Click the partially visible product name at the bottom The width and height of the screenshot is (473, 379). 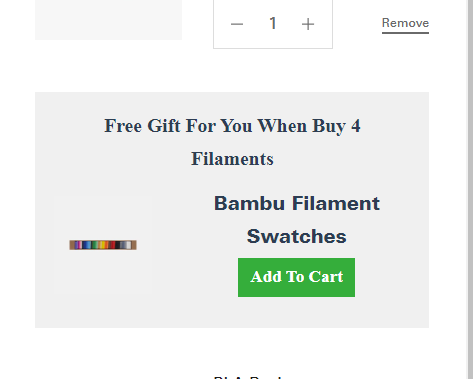pos(247,377)
